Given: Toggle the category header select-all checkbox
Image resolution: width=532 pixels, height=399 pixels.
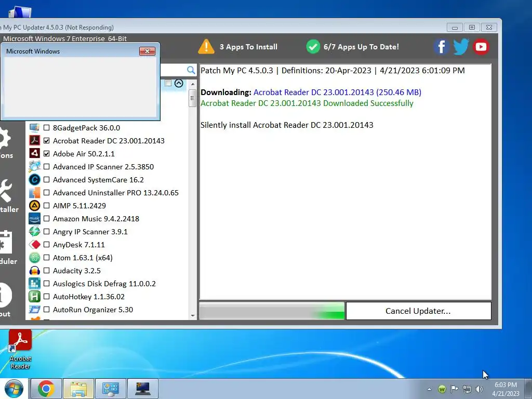Looking at the screenshot, I should click(x=168, y=83).
